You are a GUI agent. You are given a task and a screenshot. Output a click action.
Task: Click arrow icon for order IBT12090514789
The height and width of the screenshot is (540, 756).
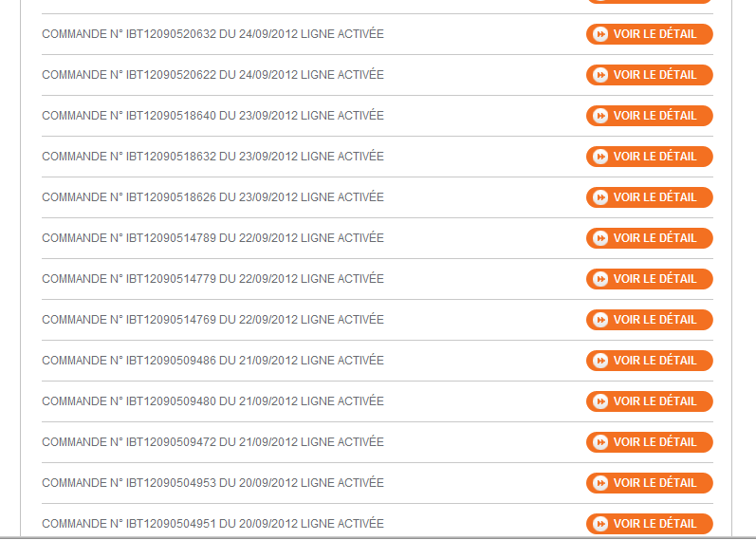(x=600, y=238)
